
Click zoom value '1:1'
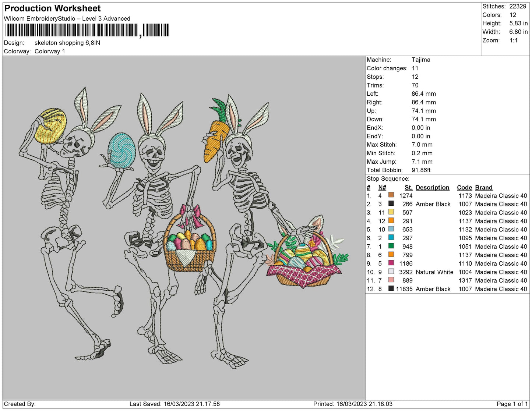(514, 40)
